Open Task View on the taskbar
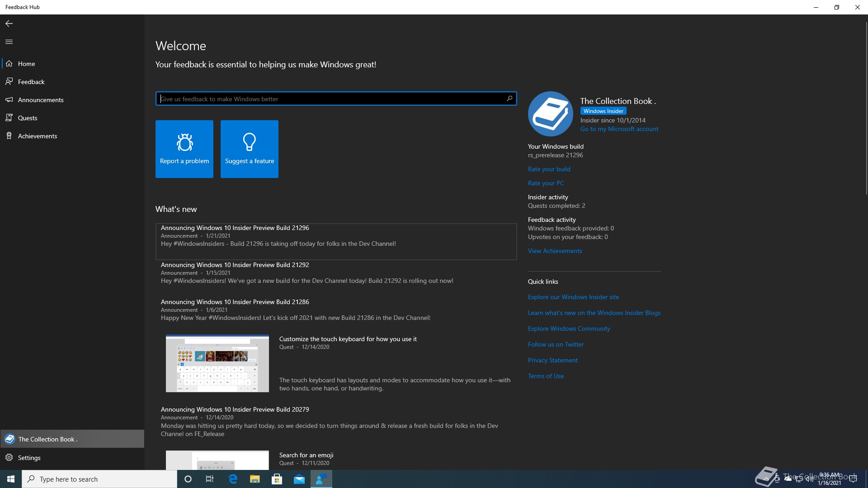868x488 pixels. tap(210, 479)
